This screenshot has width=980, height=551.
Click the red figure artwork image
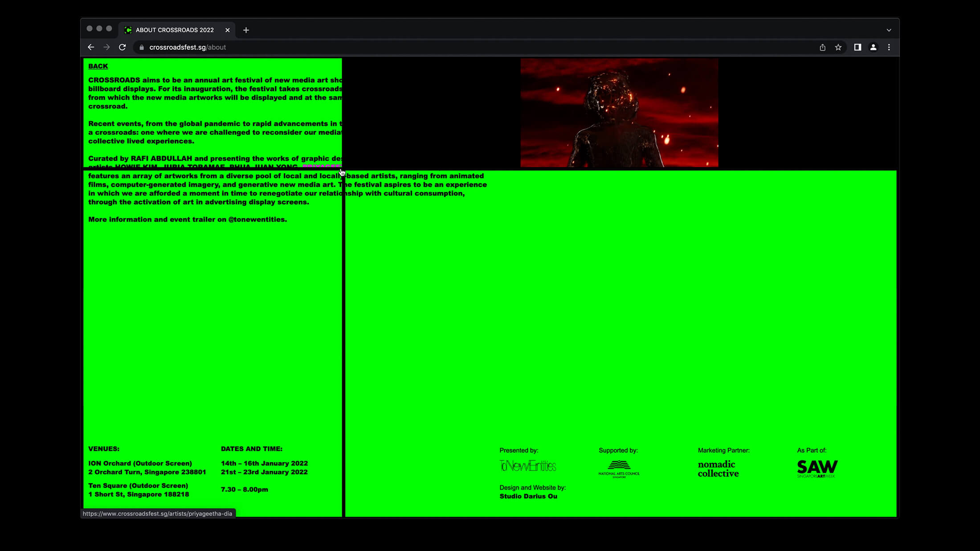pyautogui.click(x=619, y=113)
